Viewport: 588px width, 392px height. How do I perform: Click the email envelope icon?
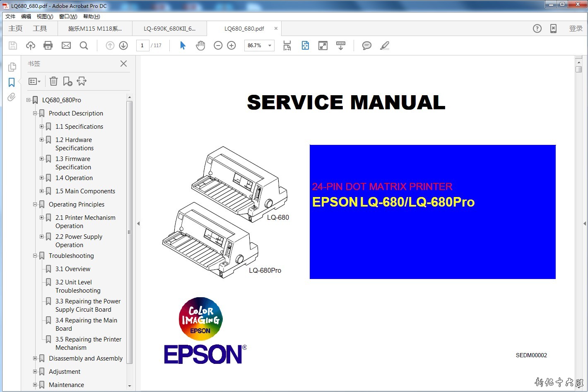click(x=66, y=46)
